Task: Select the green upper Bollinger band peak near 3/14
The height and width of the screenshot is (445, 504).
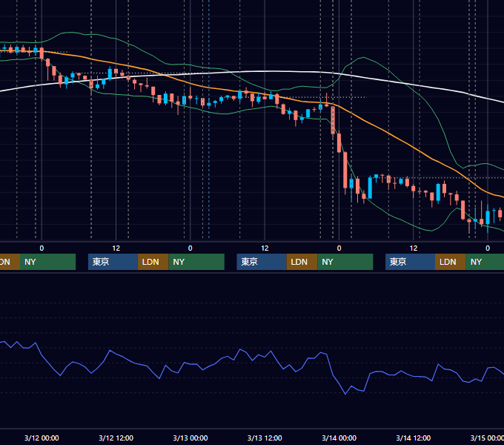Action: (x=363, y=58)
